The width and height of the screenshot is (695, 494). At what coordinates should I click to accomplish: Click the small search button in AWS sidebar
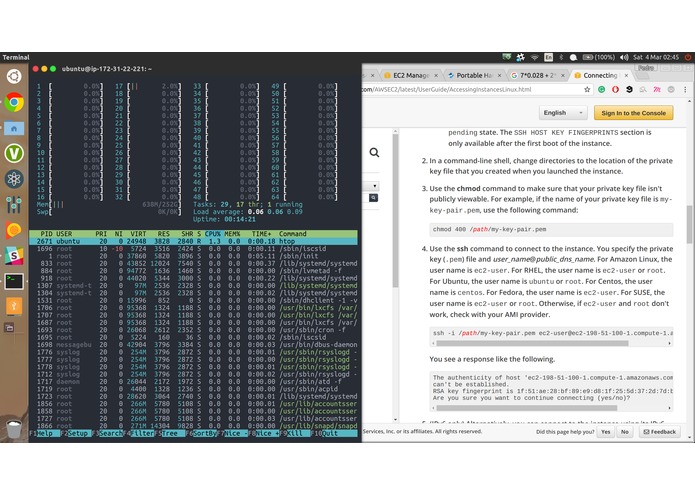pyautogui.click(x=373, y=198)
